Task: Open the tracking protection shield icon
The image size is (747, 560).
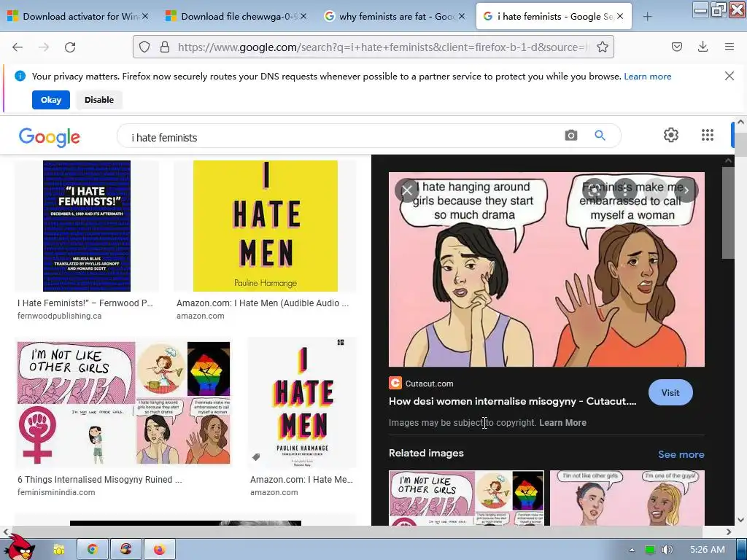Action: click(144, 47)
